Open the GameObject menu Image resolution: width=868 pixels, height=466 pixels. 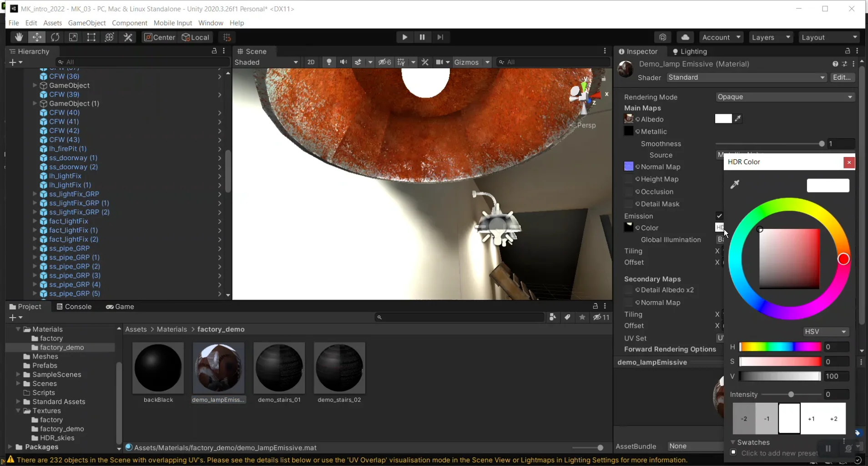click(x=87, y=23)
